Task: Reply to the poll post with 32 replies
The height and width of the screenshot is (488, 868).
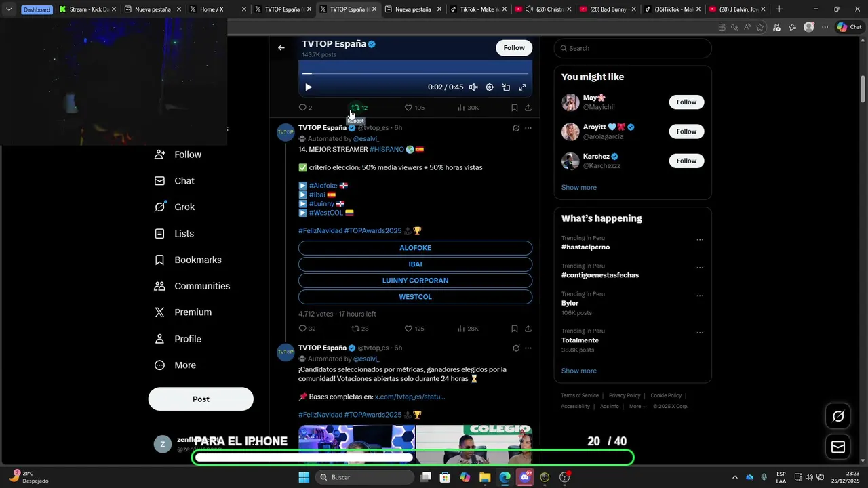Action: pyautogui.click(x=307, y=329)
